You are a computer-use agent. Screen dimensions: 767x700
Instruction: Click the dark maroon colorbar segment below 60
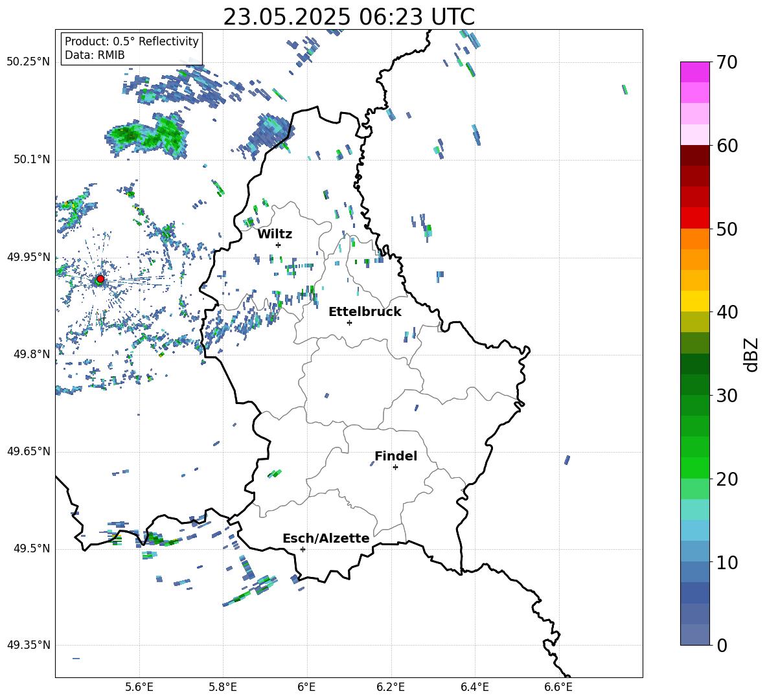pos(694,155)
